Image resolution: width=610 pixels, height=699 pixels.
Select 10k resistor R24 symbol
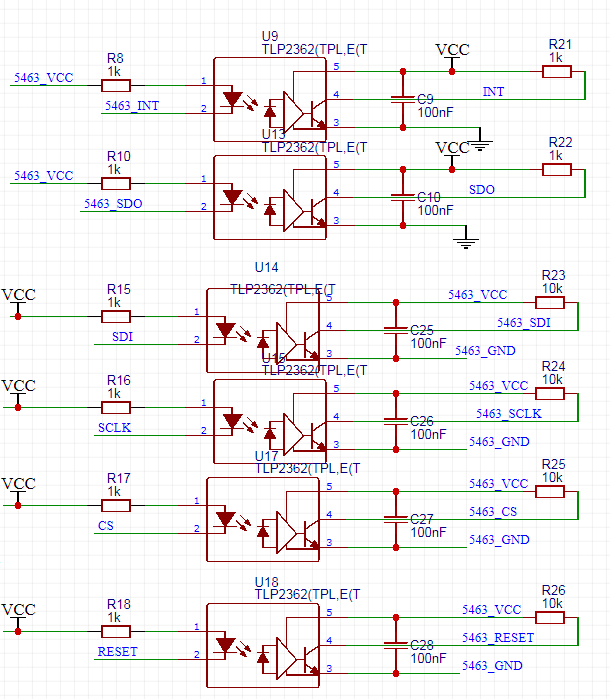pyautogui.click(x=550, y=394)
